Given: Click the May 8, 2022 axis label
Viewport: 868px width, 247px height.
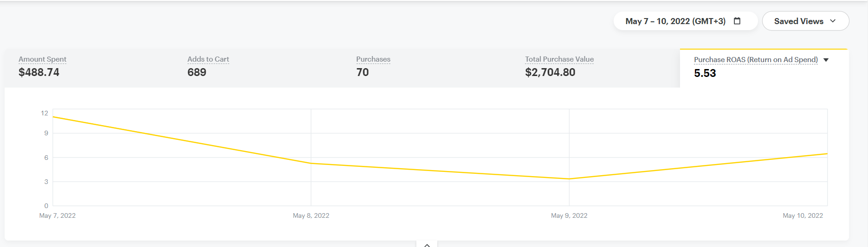Looking at the screenshot, I should point(311,215).
